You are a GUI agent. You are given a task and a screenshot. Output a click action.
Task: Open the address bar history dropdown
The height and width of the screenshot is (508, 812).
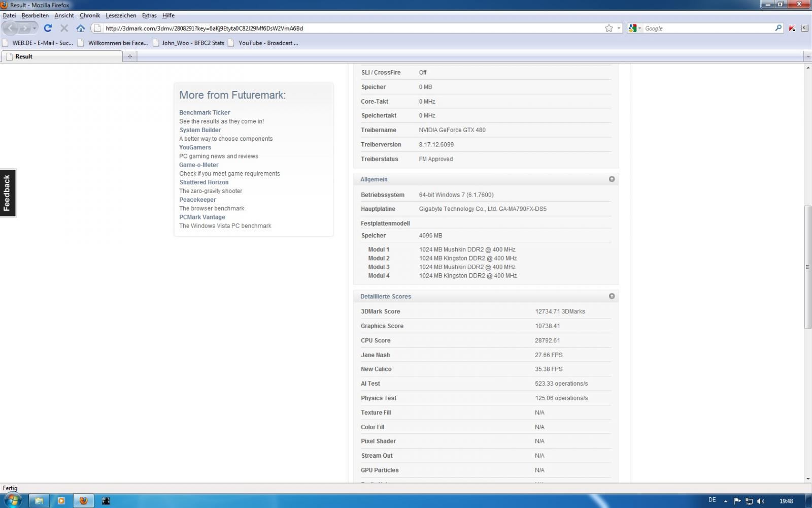[619, 28]
